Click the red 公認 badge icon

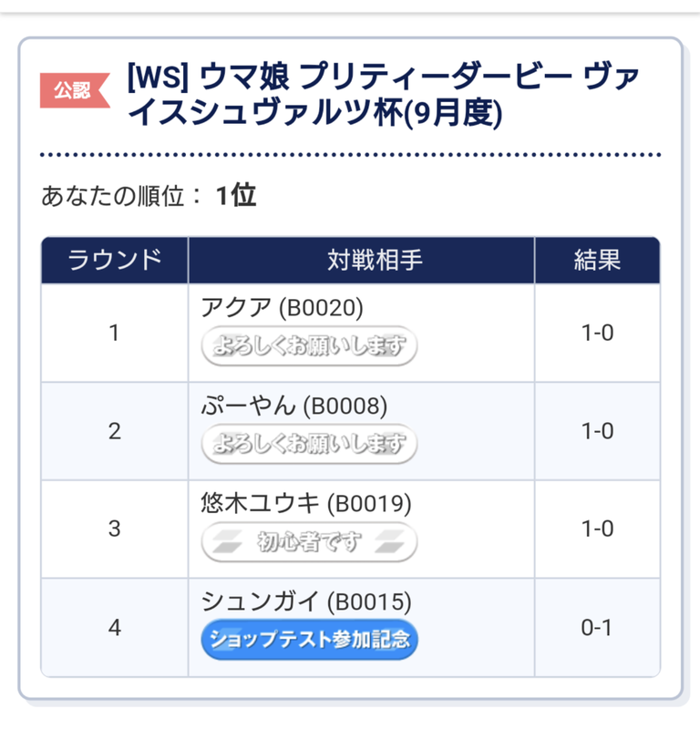75,90
